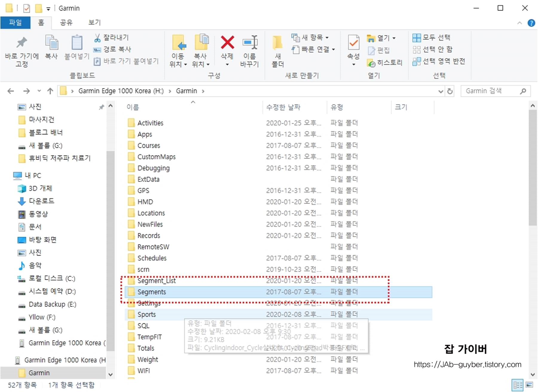Click the navigation pane scroll-down arrow
Viewport: 538px width, 392px height.
coord(110,374)
